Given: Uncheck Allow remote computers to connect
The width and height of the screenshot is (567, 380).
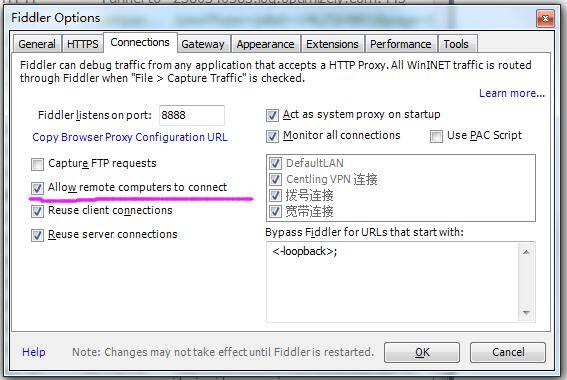Looking at the screenshot, I should click(37, 188).
